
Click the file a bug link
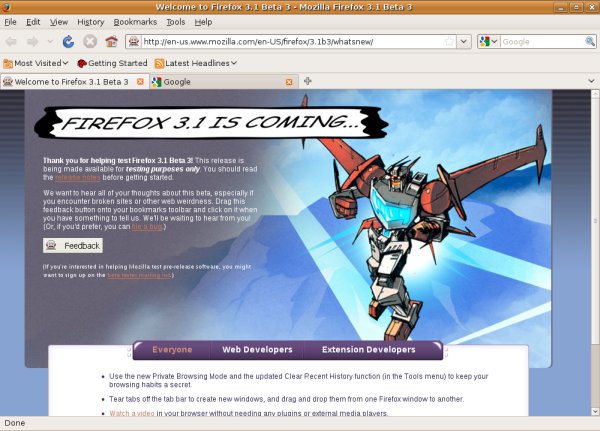click(147, 227)
